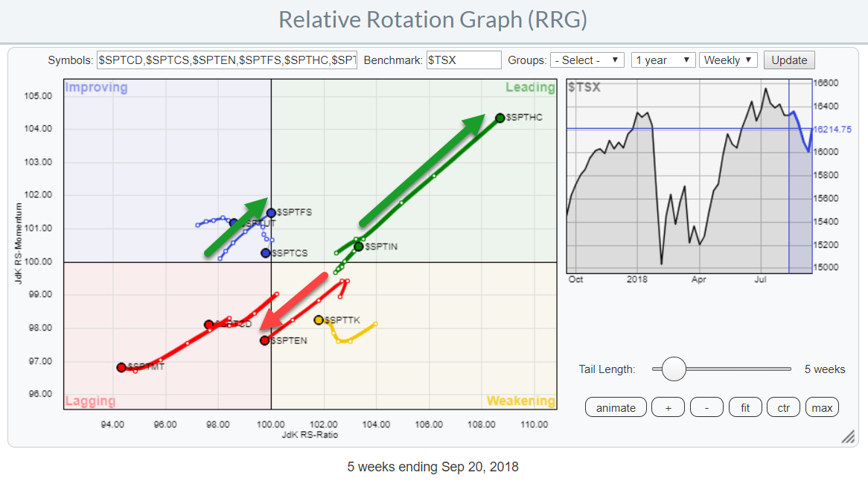
Task: Click the Tail Length slider handle
Action: pos(674,369)
